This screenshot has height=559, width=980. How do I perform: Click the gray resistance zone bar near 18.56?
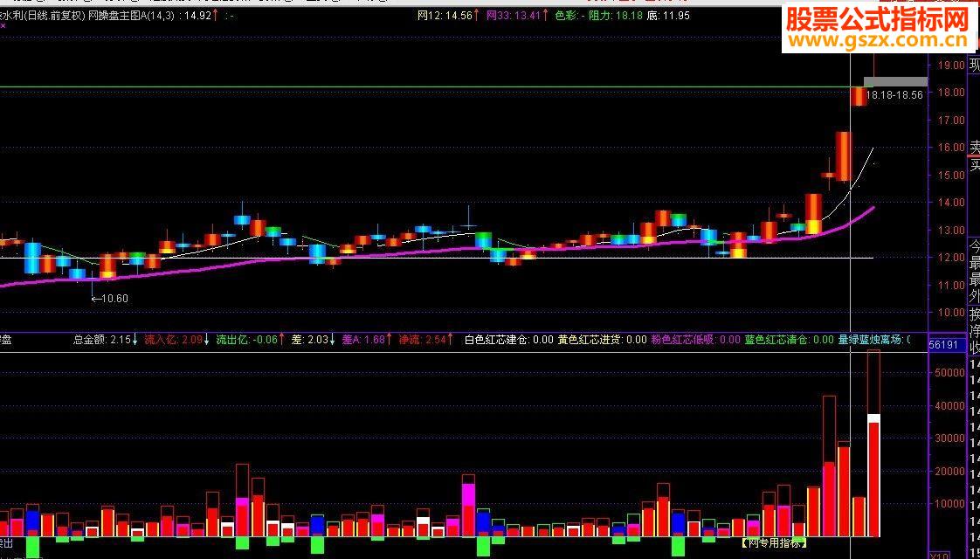pos(895,81)
